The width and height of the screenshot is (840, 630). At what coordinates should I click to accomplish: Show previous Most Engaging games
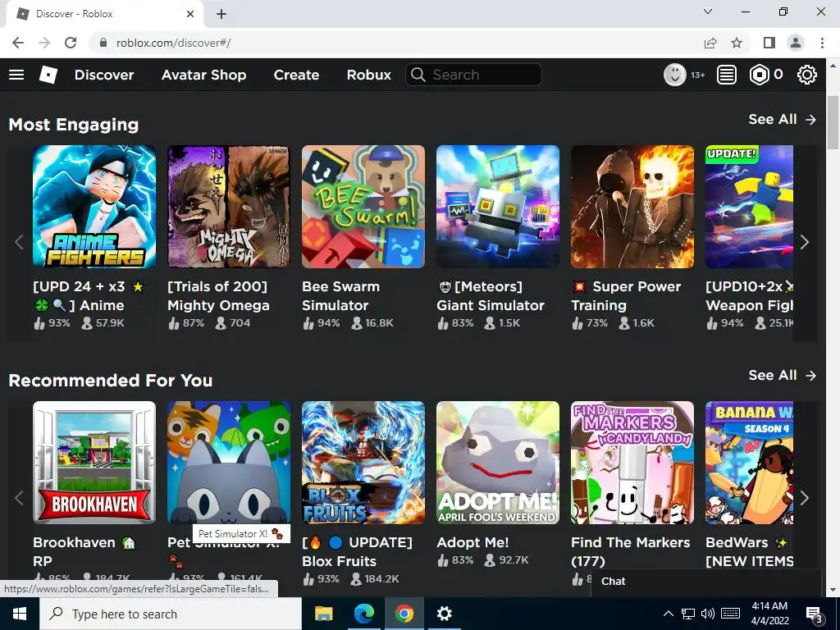pyautogui.click(x=20, y=243)
